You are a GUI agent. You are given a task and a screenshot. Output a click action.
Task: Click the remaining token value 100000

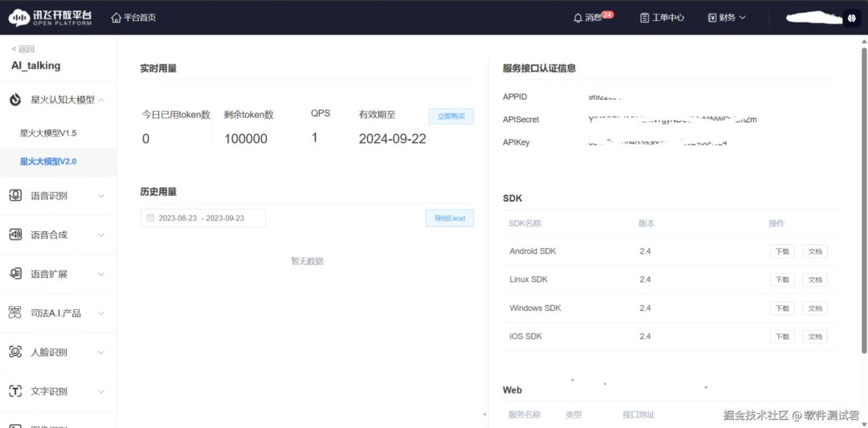(246, 139)
